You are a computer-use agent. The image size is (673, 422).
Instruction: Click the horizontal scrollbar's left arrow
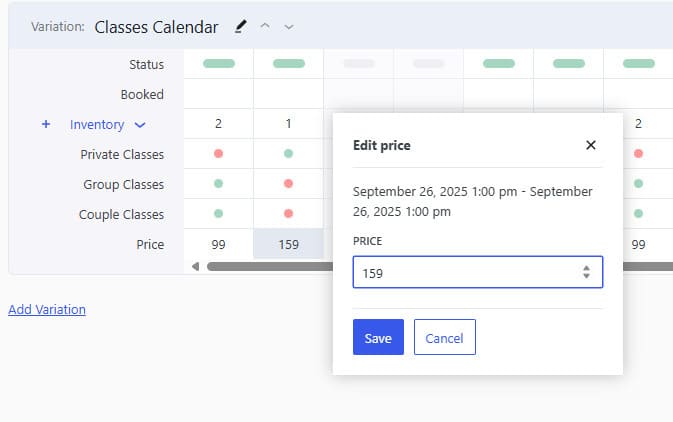point(196,266)
